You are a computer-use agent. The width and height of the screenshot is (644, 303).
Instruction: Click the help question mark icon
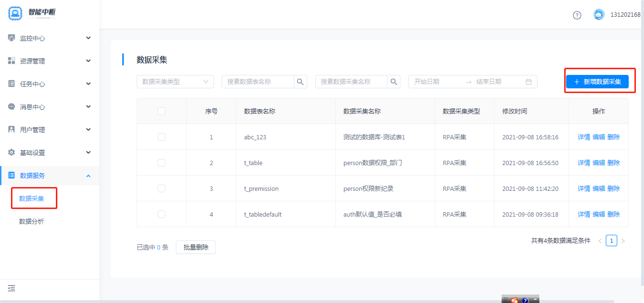[577, 15]
